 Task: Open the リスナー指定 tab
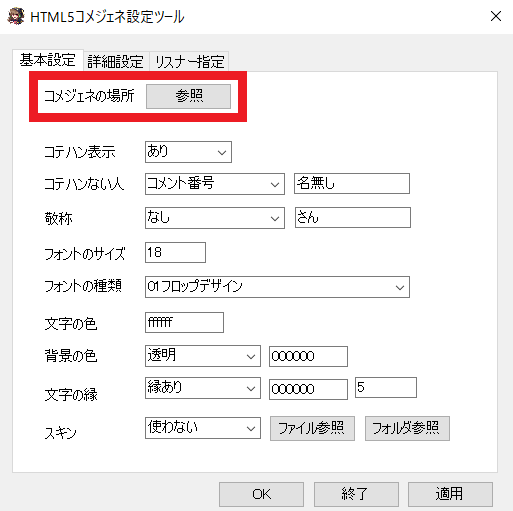[x=189, y=62]
